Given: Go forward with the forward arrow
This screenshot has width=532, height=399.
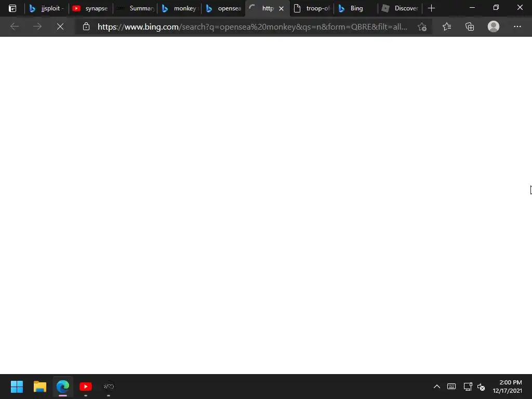Looking at the screenshot, I should click(x=37, y=26).
